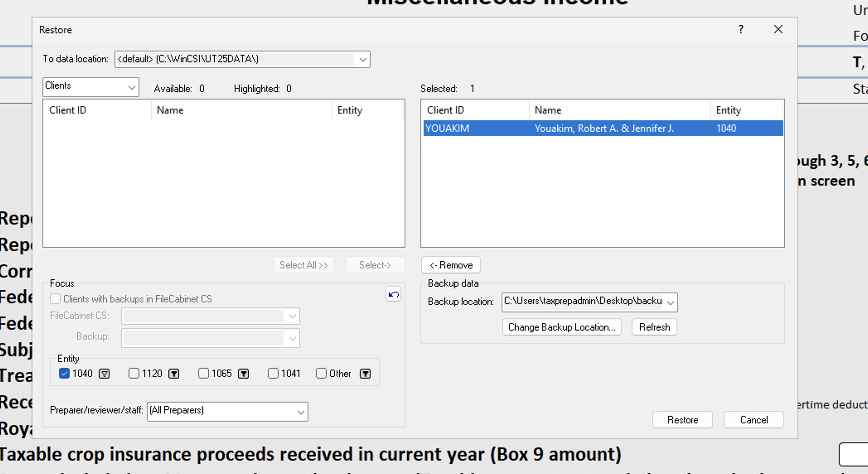Open the FileCabinet CS dropdown
The width and height of the screenshot is (868, 474).
tap(211, 316)
